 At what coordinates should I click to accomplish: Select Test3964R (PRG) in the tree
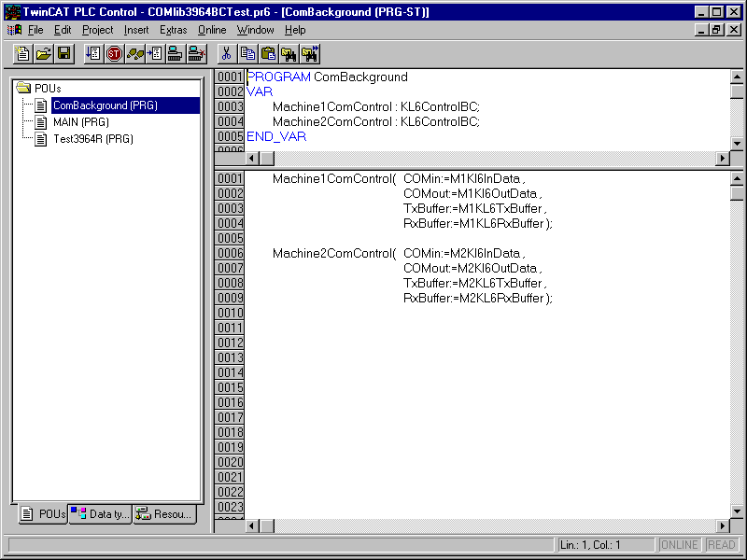pos(92,139)
